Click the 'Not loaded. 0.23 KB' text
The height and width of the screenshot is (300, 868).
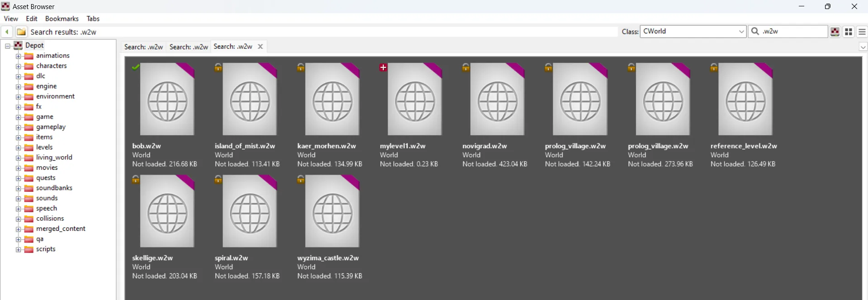[409, 164]
